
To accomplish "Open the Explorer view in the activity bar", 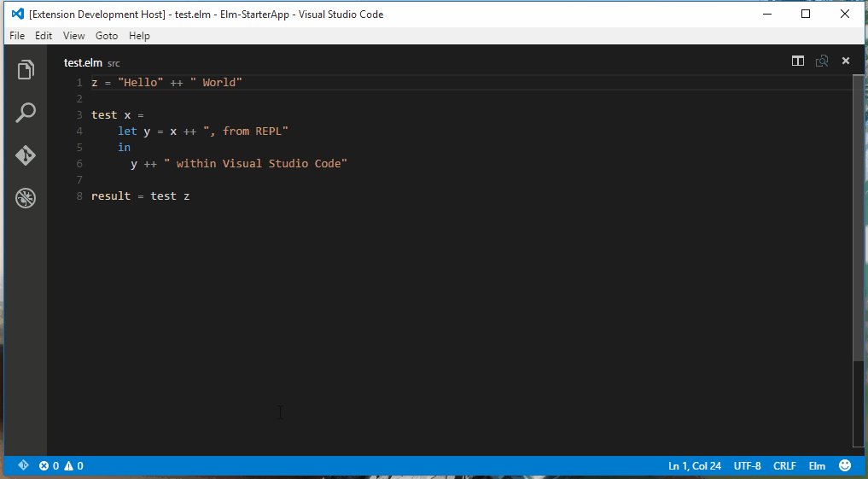I will (26, 70).
